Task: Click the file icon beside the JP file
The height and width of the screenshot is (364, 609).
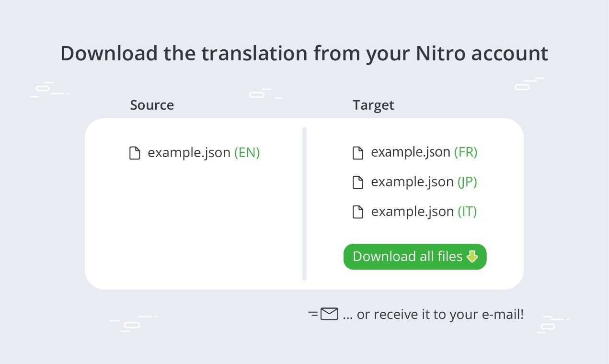Action: tap(358, 182)
